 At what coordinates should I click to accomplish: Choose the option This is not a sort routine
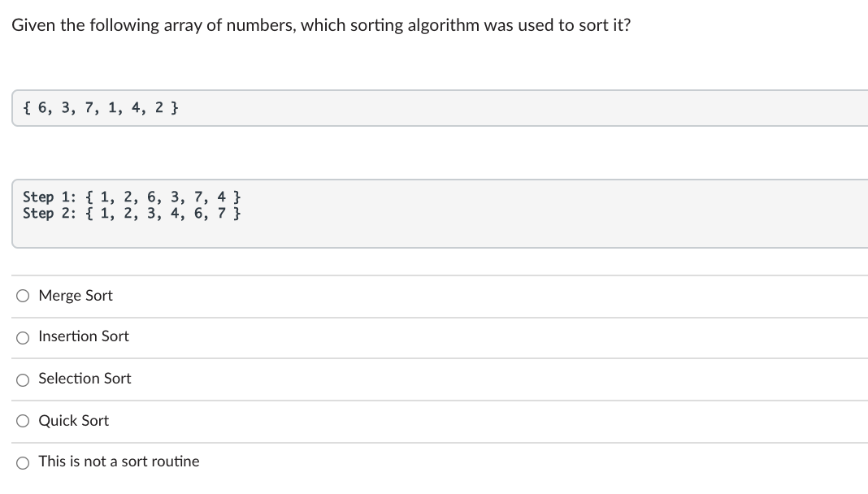(x=23, y=461)
